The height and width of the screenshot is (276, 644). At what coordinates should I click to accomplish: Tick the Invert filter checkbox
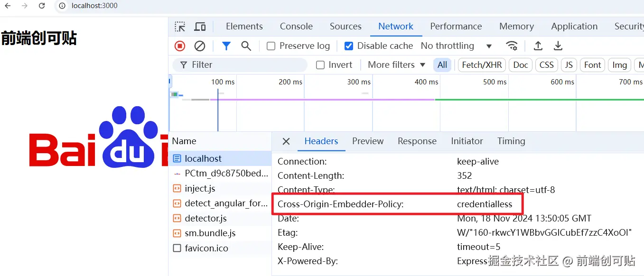tap(320, 65)
